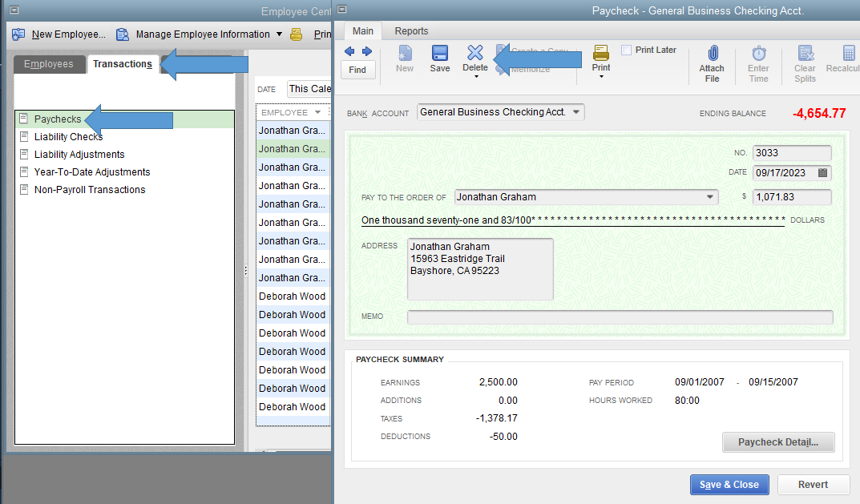Viewport: 860px width, 504px height.
Task: Switch to the Reports tab
Action: tap(410, 30)
